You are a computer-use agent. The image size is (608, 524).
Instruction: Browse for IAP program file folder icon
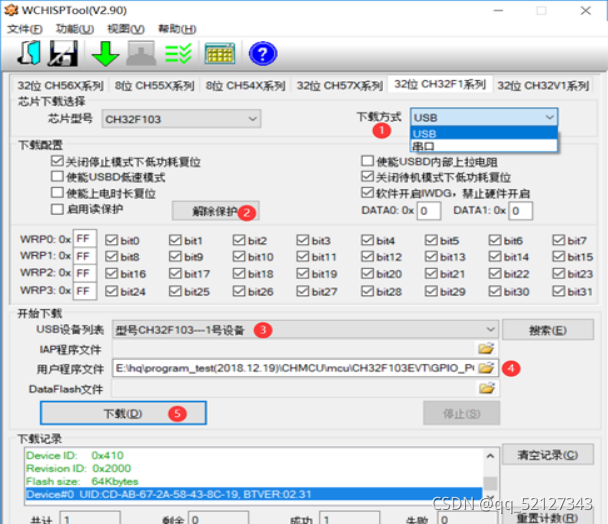coord(486,348)
